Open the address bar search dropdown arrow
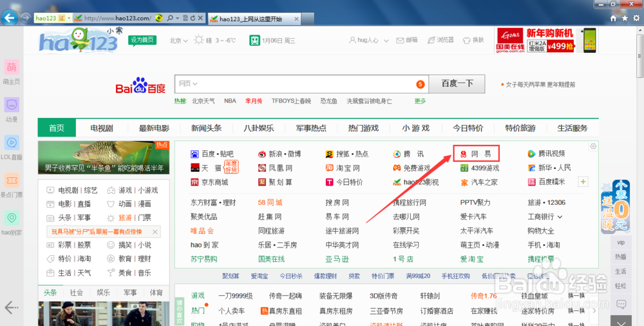This screenshot has width=644, height=326. click(x=177, y=18)
